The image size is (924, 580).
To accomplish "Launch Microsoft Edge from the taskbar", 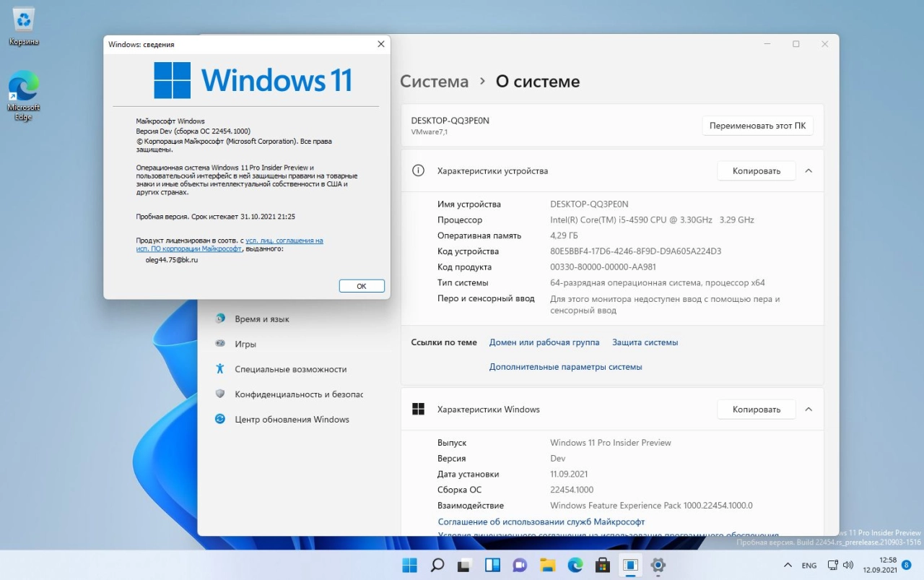I will coord(575,565).
